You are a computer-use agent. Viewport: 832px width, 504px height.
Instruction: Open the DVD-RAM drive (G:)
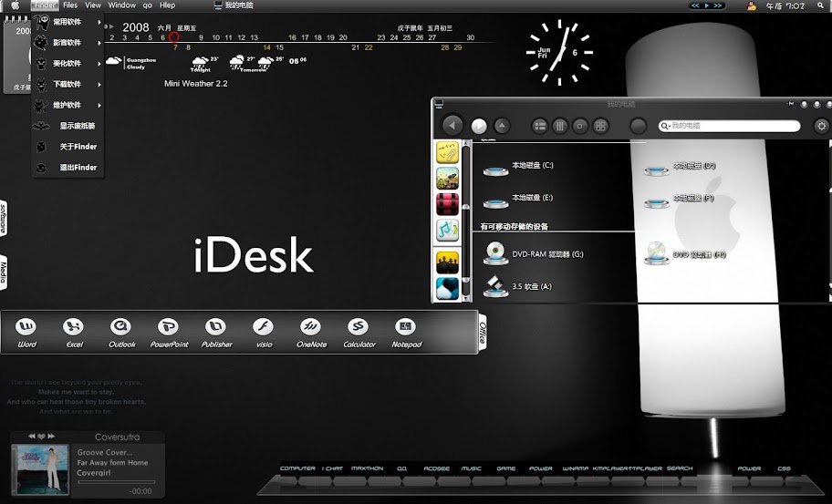(495, 253)
